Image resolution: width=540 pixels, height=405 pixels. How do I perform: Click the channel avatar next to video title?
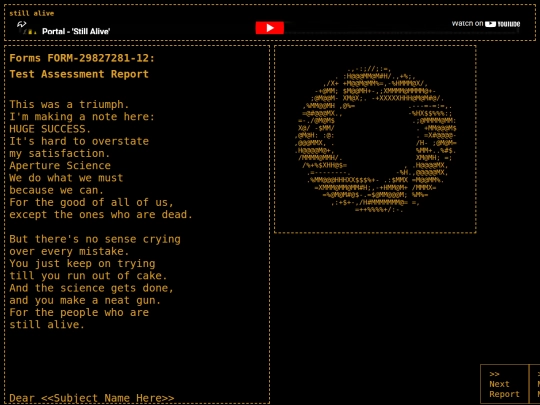[x=30, y=32]
